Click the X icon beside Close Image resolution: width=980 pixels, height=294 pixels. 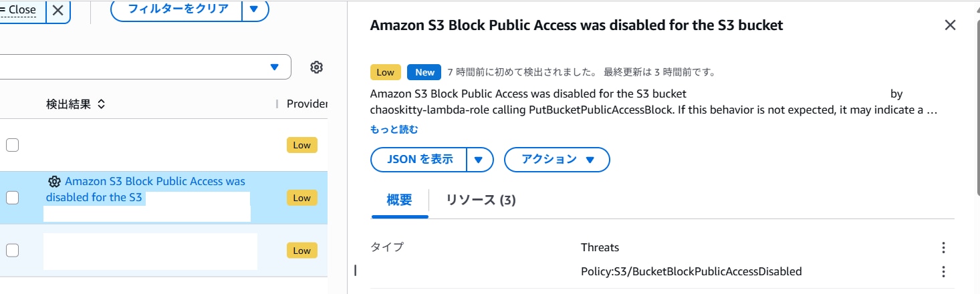point(58,10)
